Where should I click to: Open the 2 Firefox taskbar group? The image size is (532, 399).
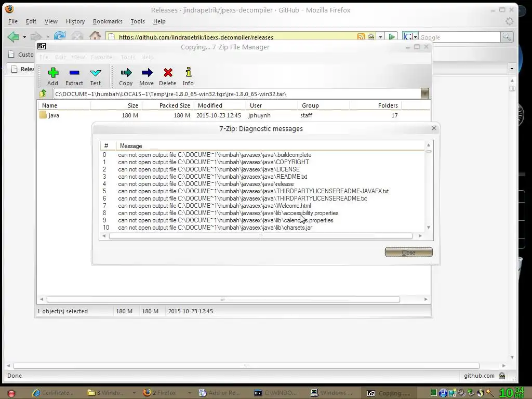click(x=163, y=393)
